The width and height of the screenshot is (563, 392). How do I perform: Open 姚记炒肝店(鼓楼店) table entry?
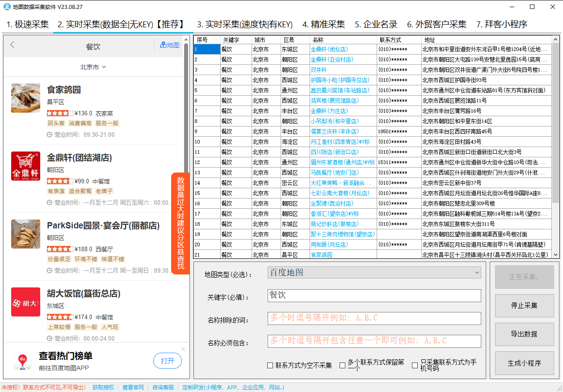[x=335, y=224]
